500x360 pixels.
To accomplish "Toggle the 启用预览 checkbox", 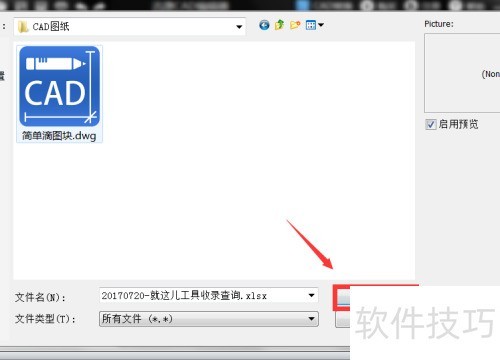I will tap(430, 125).
